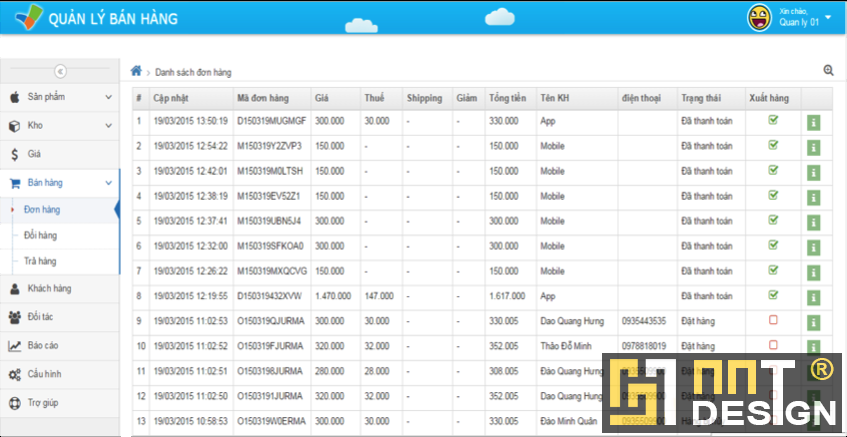Open the Khách hàng menu
This screenshot has height=437, width=847.
(x=59, y=288)
